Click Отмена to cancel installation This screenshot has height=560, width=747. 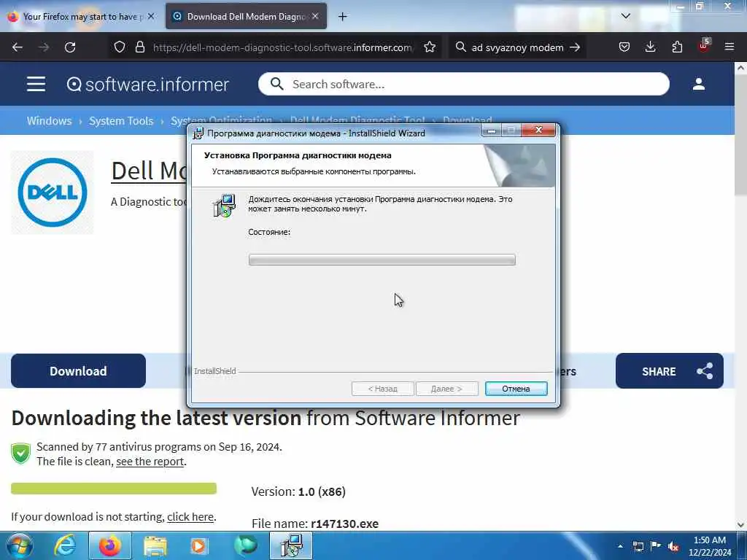516,389
